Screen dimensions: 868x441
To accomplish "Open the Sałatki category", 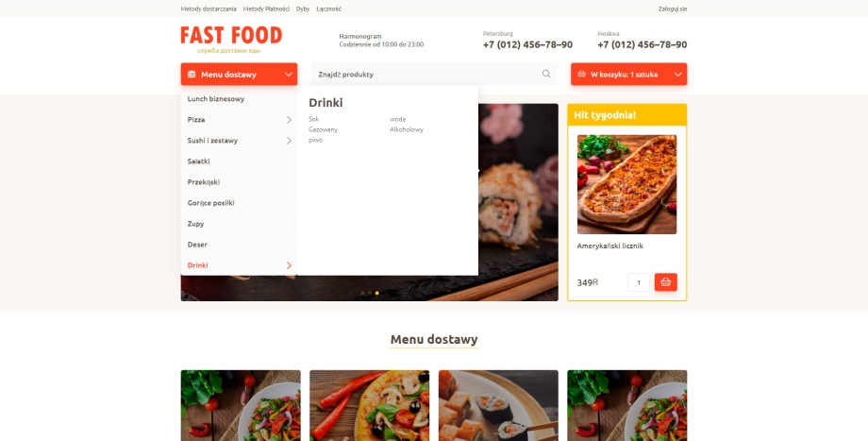I will click(199, 161).
